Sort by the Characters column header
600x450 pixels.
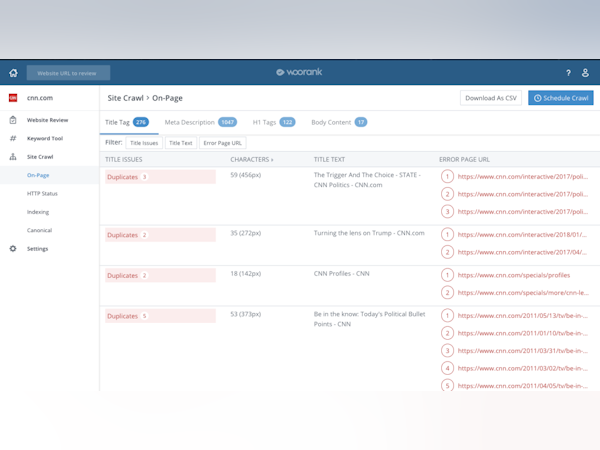click(x=251, y=159)
